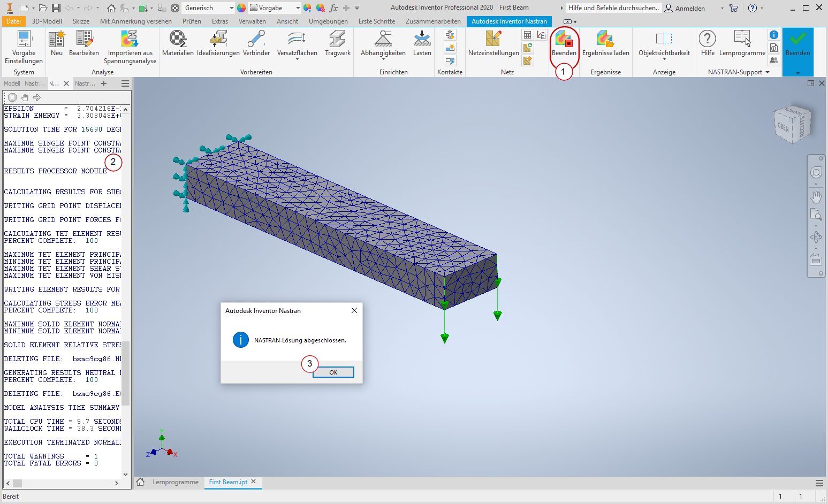
Task: Close the active Nastran output tab
Action: (66, 83)
